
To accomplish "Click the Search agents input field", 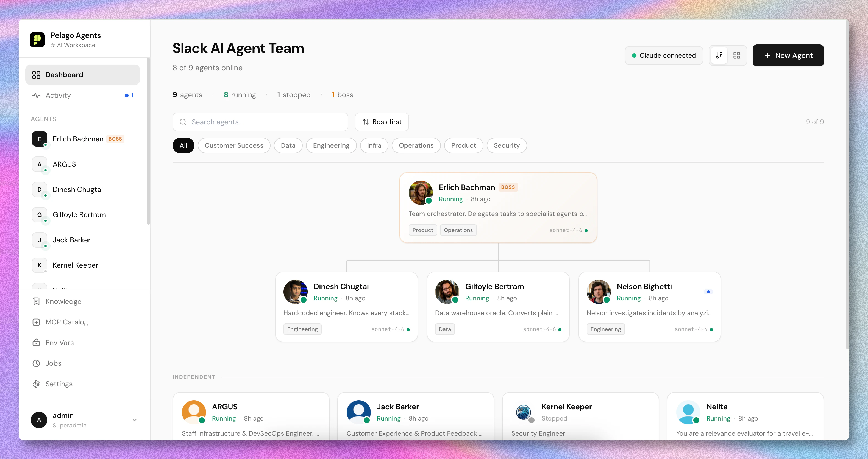I will pyautogui.click(x=260, y=122).
